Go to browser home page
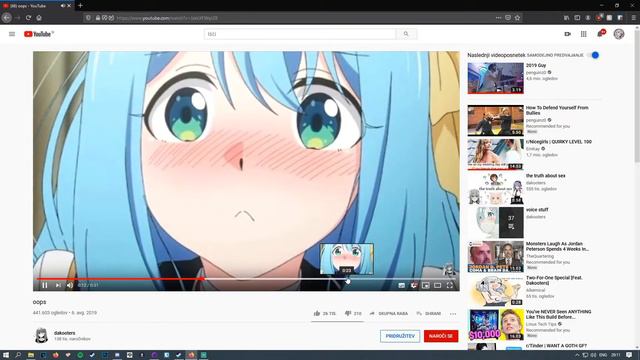 pos(39,18)
